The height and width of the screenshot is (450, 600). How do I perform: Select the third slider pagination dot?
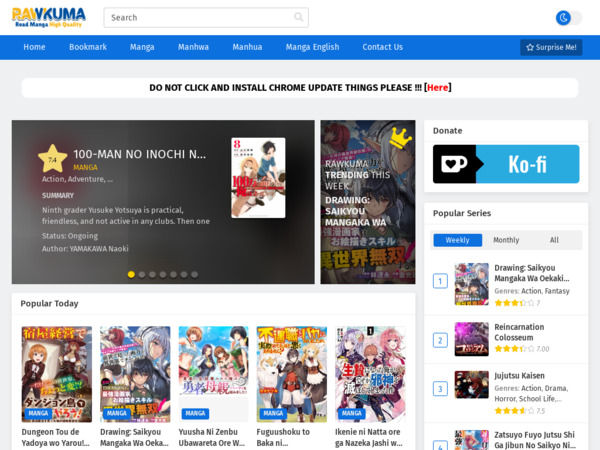152,274
